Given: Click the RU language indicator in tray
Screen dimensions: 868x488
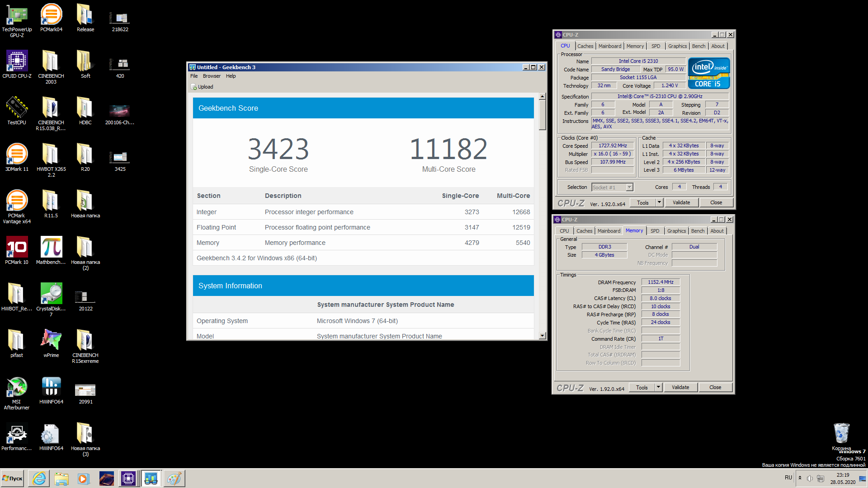Looking at the screenshot, I should (788, 478).
